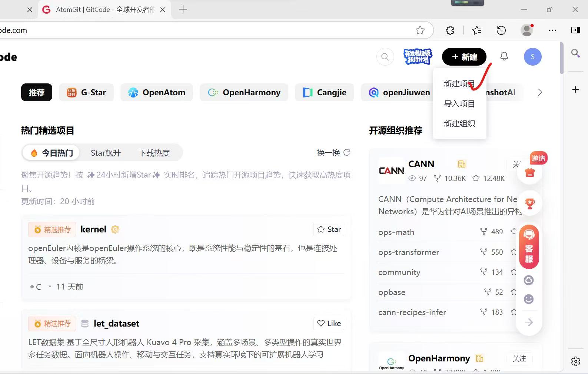
Task: Switch to 今日热门 filter
Action: click(x=52, y=153)
